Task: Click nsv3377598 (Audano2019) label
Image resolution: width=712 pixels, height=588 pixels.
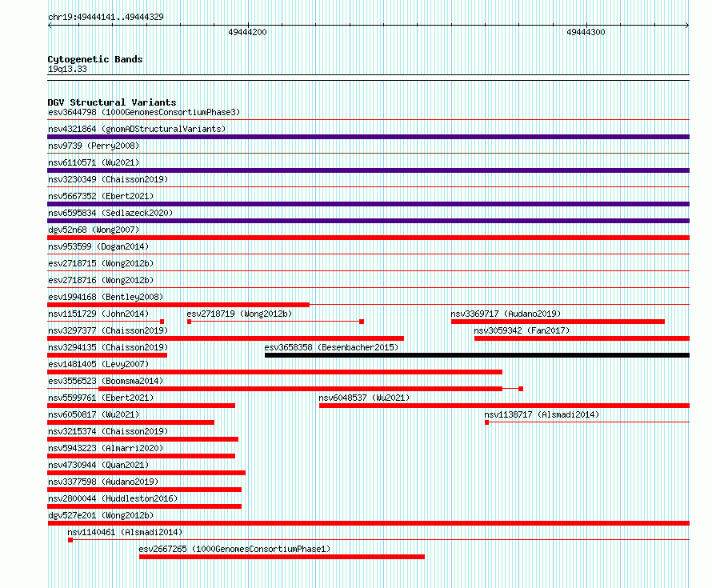Action: 103,482
